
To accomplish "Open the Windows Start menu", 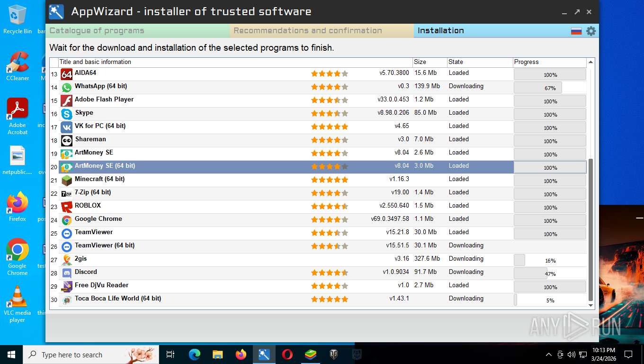I will pos(11,355).
